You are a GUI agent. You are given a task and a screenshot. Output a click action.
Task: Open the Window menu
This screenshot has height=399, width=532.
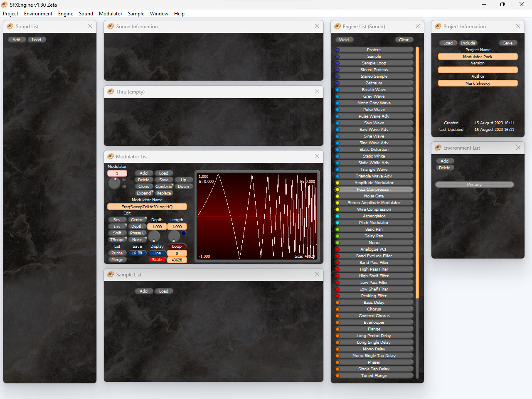pos(159,13)
